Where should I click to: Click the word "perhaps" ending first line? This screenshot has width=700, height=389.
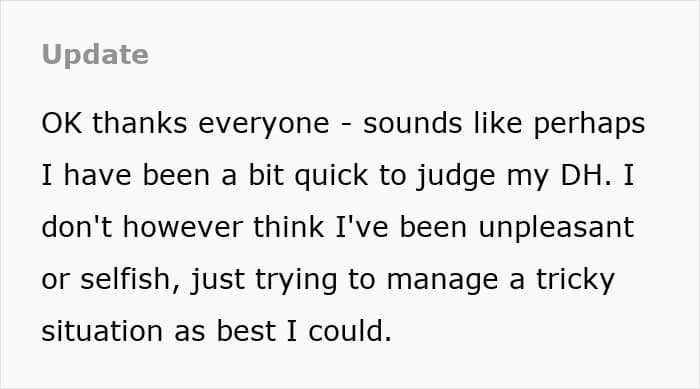(x=589, y=124)
